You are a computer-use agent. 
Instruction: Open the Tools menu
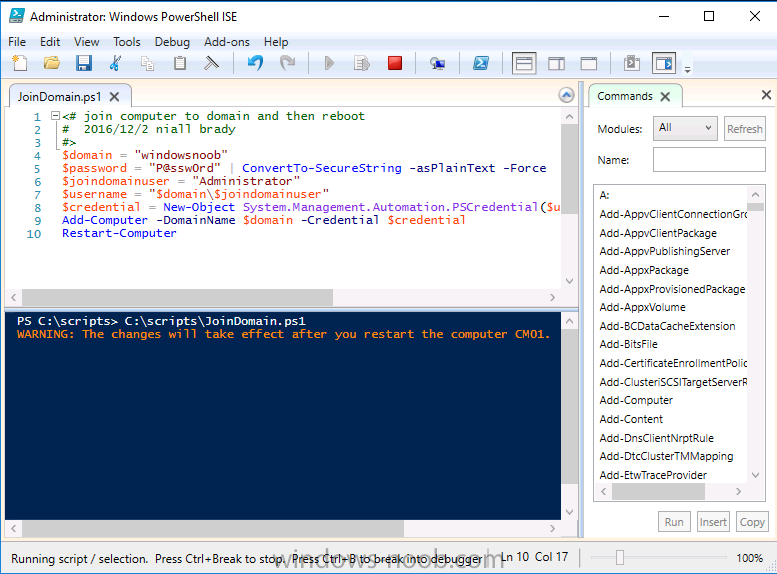127,42
